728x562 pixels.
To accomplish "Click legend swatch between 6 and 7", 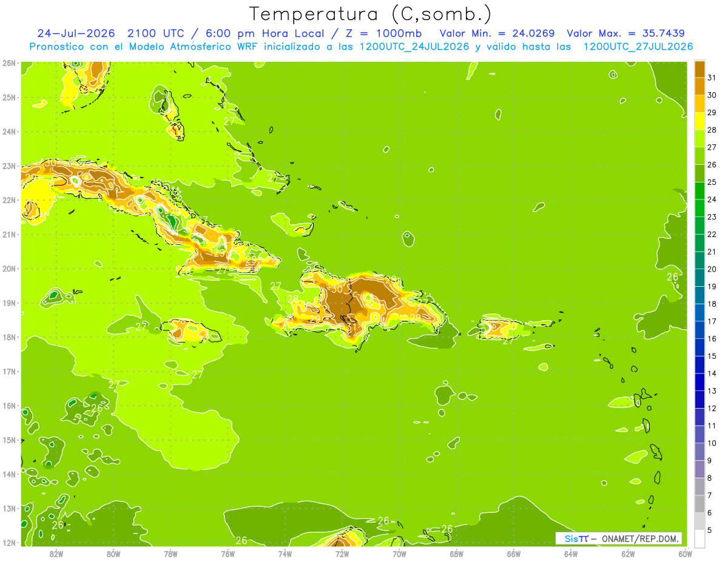I will [699, 504].
